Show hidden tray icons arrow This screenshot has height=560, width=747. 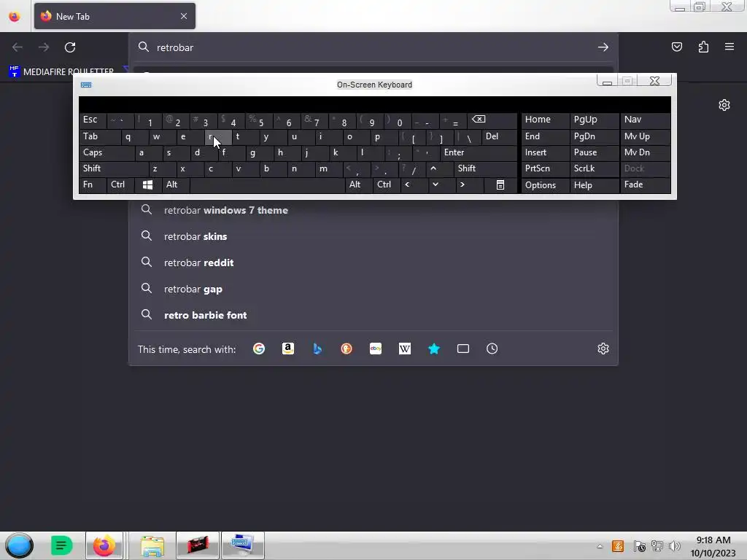click(600, 546)
